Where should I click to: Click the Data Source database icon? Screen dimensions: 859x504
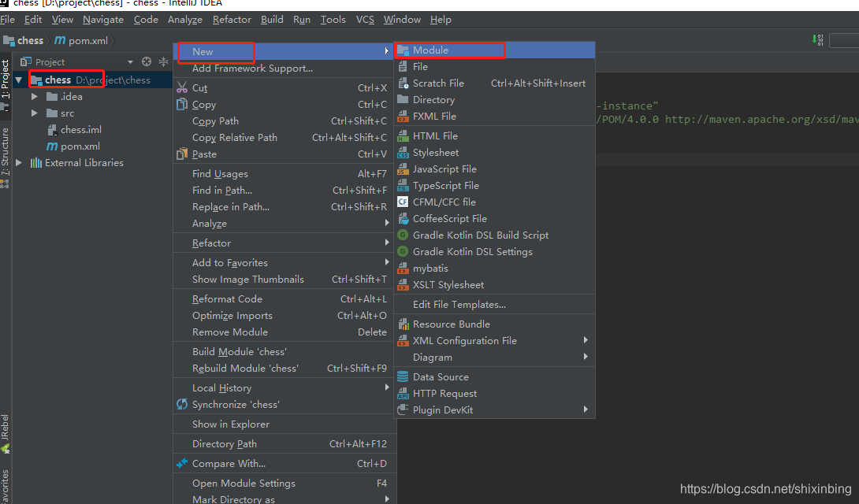pyautogui.click(x=403, y=376)
